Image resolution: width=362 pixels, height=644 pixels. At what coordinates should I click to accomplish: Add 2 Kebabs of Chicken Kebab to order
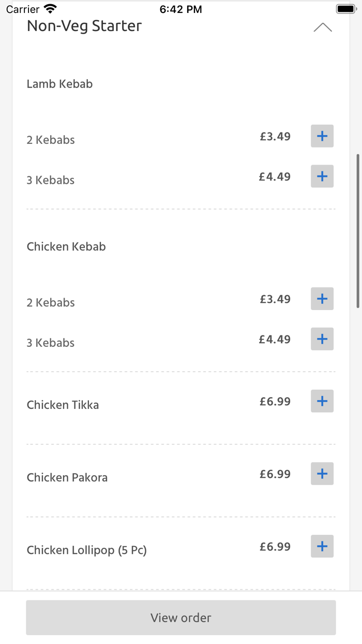[322, 298]
